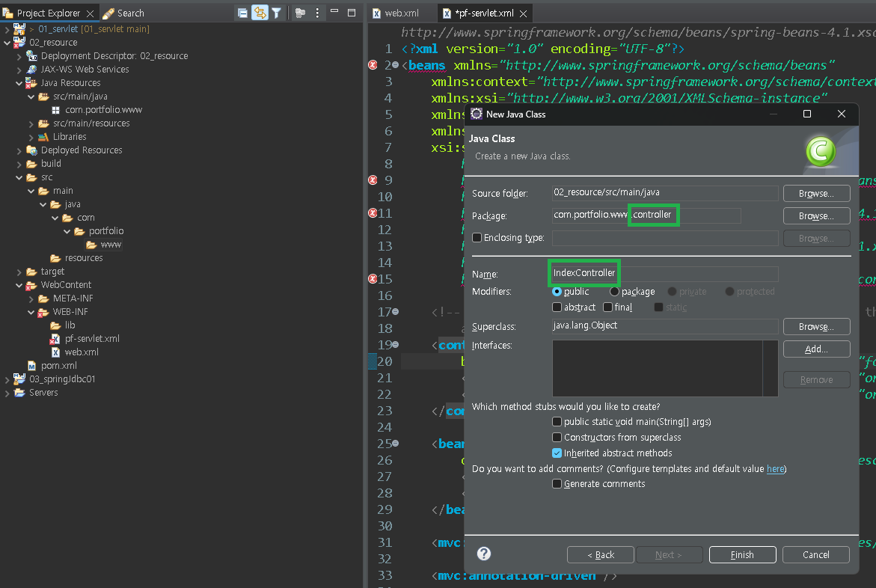Click the Collapse All icon in Project Explorer
Screen dimensions: 876x588
pyautogui.click(x=242, y=13)
